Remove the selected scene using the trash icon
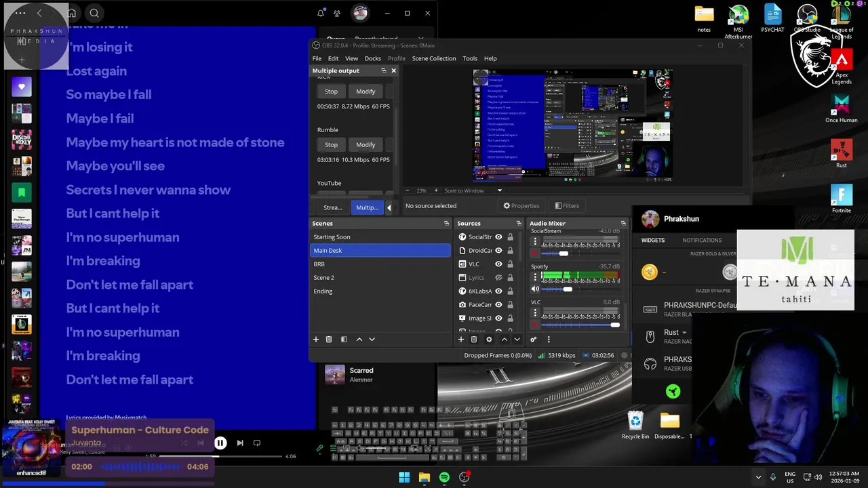Viewport: 868px width, 488px height. coord(329,340)
